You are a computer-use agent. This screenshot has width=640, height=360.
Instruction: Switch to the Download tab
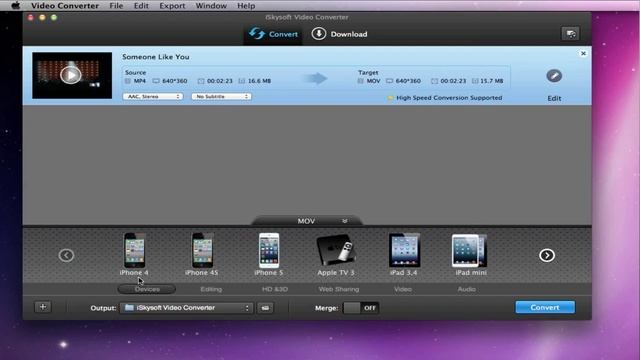(x=340, y=34)
